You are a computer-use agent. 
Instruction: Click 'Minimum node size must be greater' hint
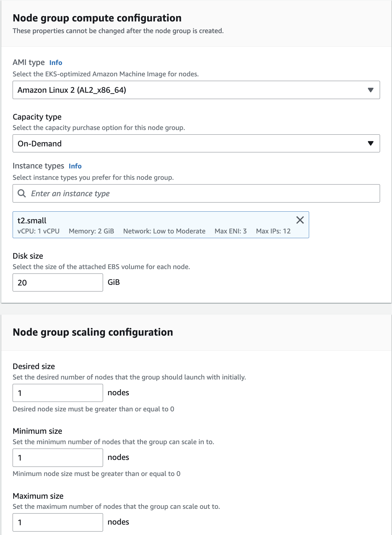point(96,473)
